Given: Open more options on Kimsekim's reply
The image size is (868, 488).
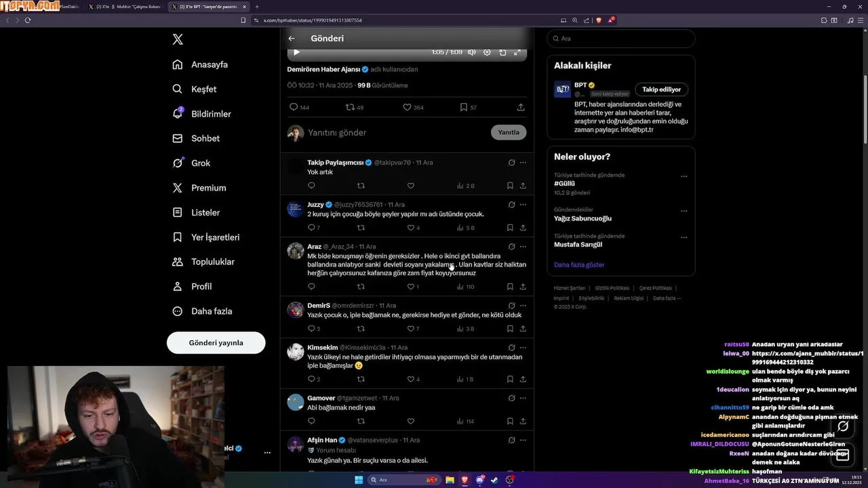Looking at the screenshot, I should 523,348.
